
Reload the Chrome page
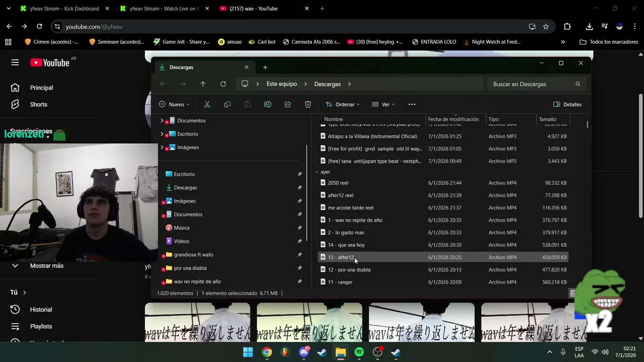[x=39, y=26]
